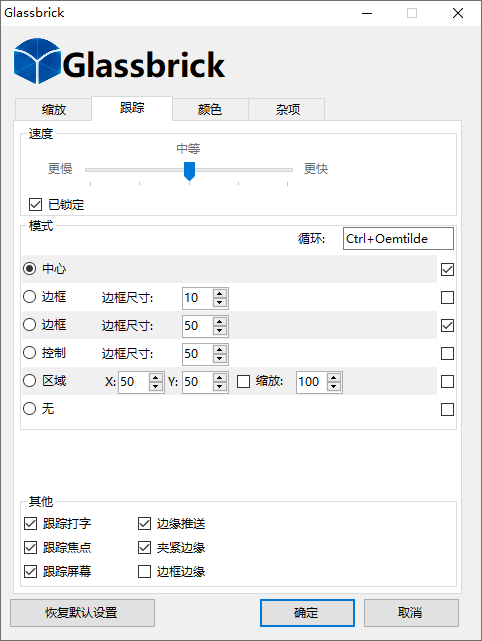Tick the cycle checkbox at the end of the 区域 row

point(447,381)
